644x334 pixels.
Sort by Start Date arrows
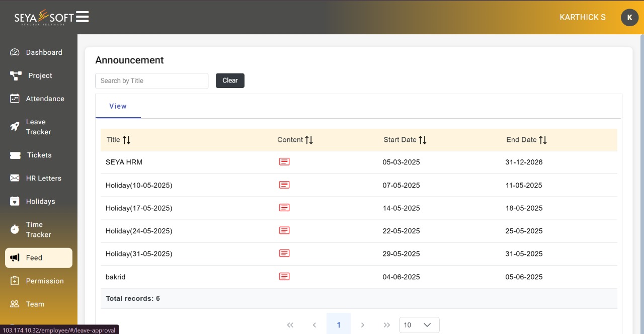[x=423, y=140]
